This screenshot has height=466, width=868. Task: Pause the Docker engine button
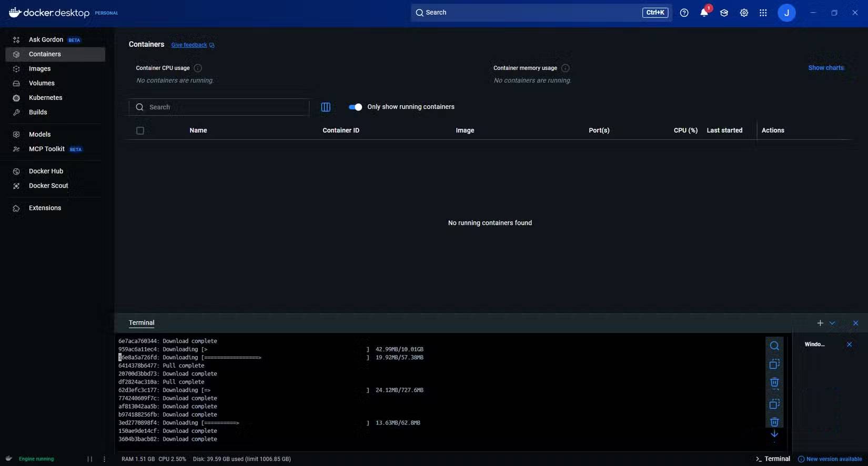pos(90,459)
